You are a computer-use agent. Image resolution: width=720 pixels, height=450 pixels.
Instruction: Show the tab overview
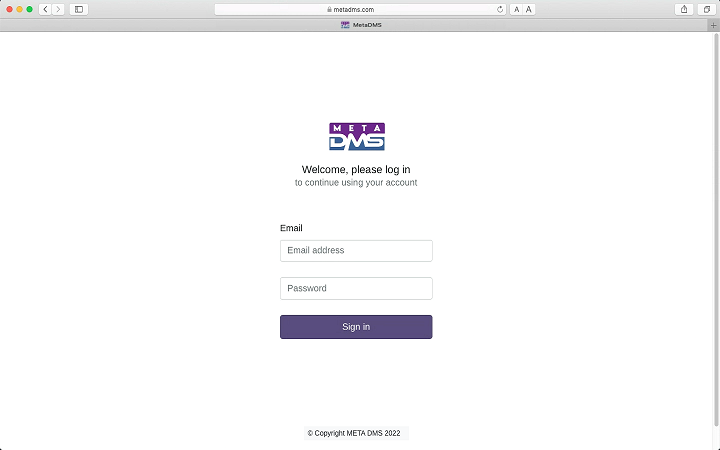click(707, 9)
